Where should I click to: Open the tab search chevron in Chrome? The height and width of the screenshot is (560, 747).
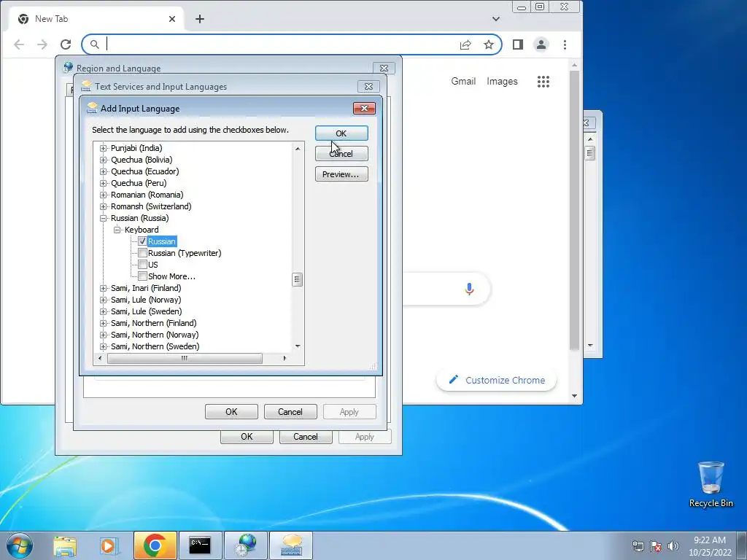click(496, 19)
